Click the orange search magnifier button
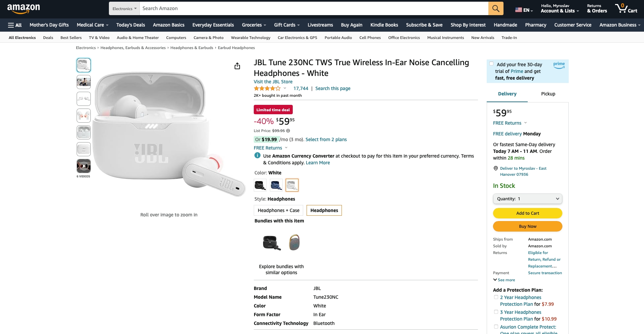 (496, 8)
